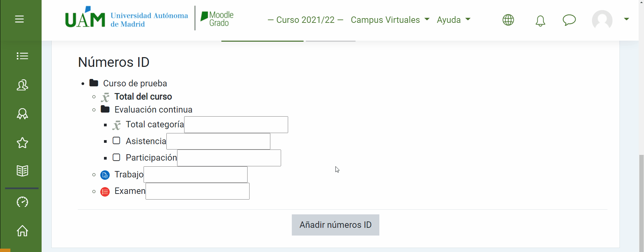
Task: Expand the user profile menu arrow
Action: pyautogui.click(x=626, y=19)
